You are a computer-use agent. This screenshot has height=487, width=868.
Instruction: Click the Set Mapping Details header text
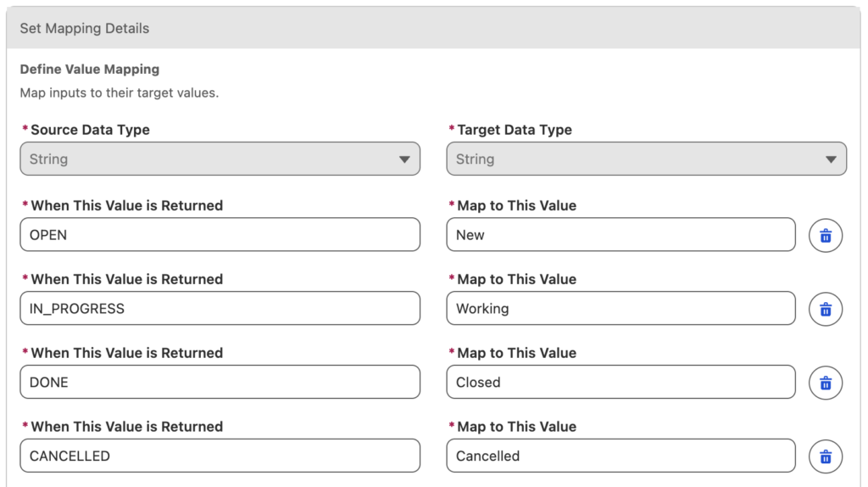[x=85, y=28]
